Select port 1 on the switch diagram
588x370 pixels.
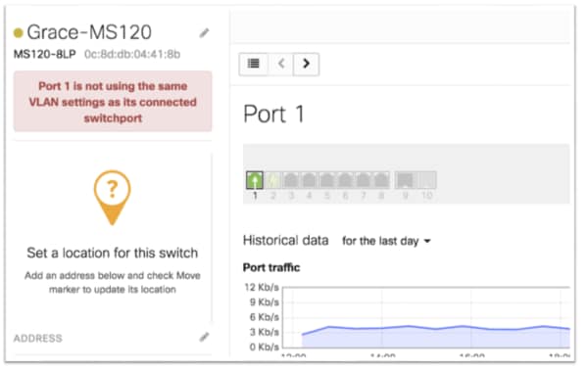pyautogui.click(x=255, y=180)
